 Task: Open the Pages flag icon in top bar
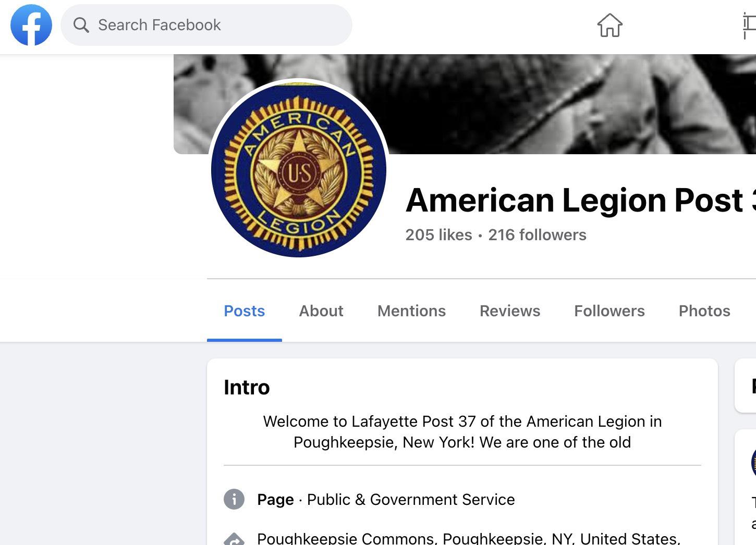(749, 26)
